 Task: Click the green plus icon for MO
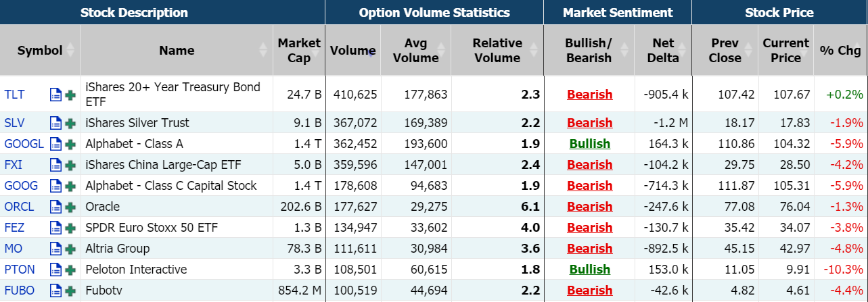(70, 249)
